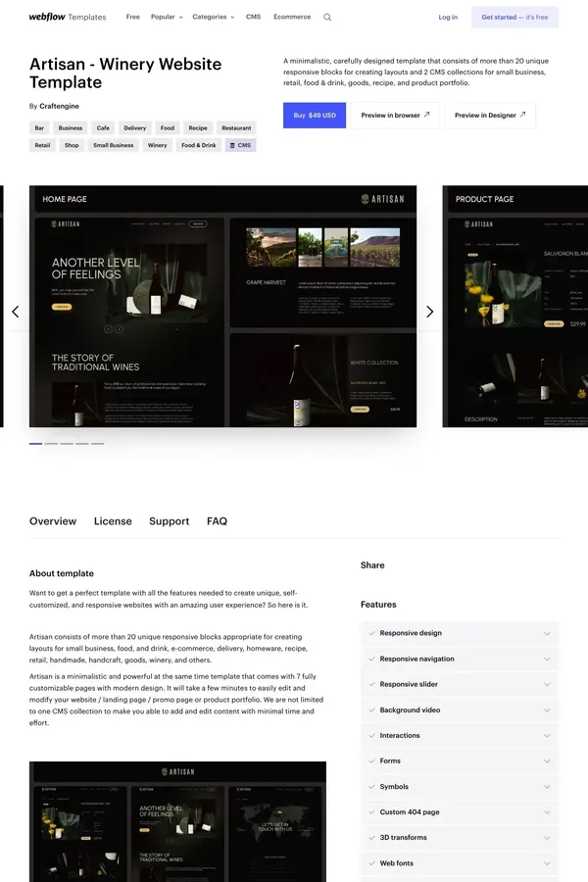Screen dimensions: 588x882
Task: Expand Responsive slider feature chevron
Action: click(547, 685)
